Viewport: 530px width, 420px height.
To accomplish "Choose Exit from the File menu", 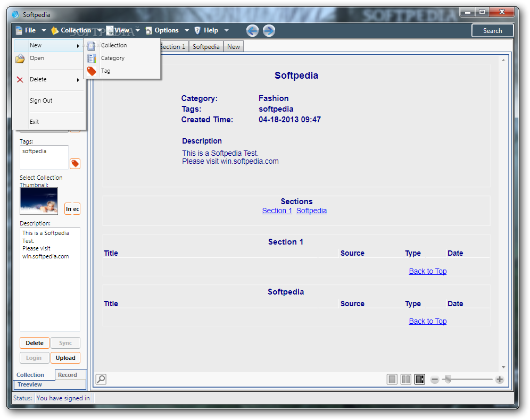I will [34, 122].
